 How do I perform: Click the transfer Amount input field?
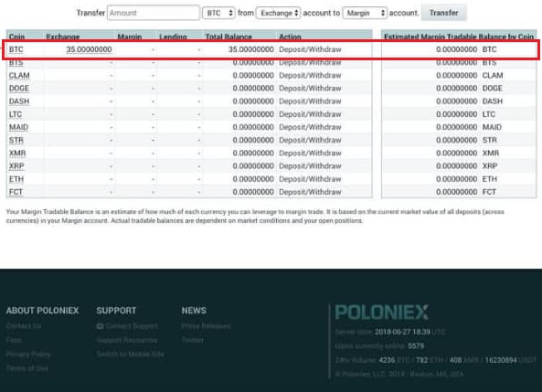[x=154, y=13]
